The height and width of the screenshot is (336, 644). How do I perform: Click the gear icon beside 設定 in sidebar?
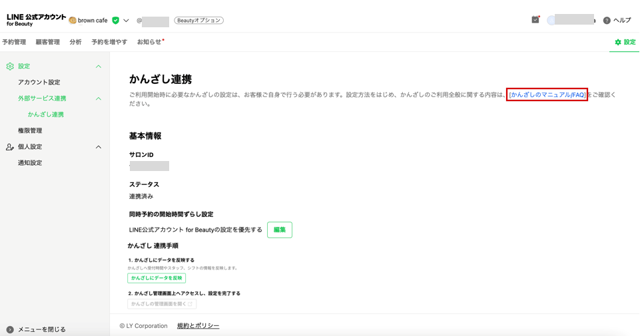pyautogui.click(x=10, y=66)
